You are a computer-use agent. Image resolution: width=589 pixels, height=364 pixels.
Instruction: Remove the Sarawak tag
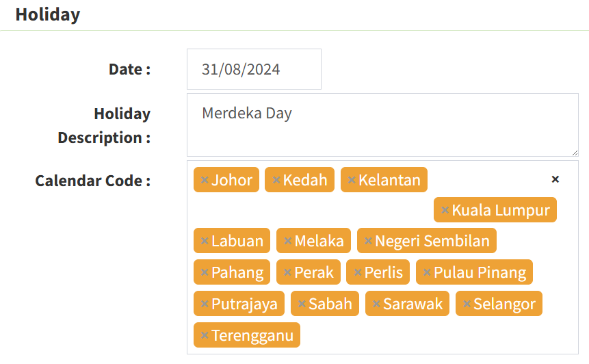click(x=376, y=304)
